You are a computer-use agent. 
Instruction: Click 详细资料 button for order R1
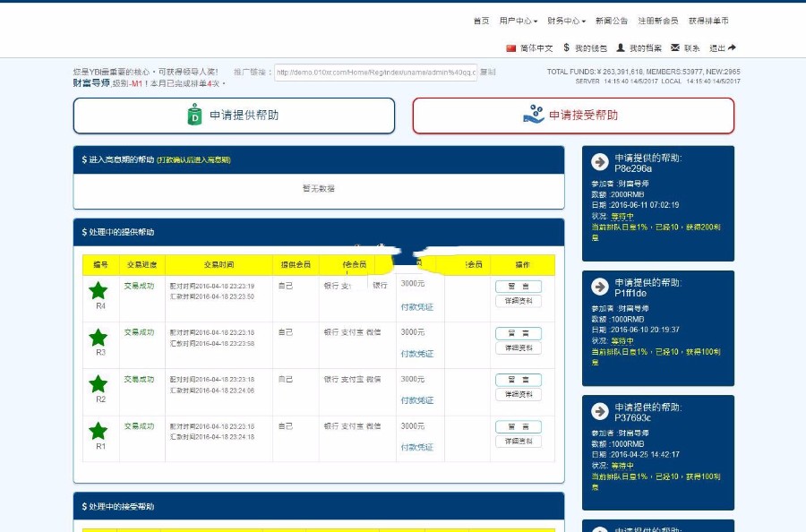[x=519, y=441]
